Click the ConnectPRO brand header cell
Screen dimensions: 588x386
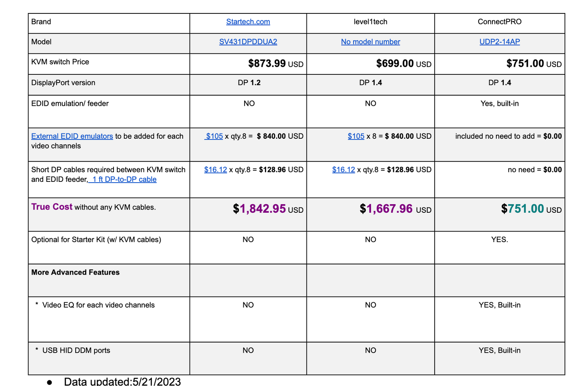[499, 22]
